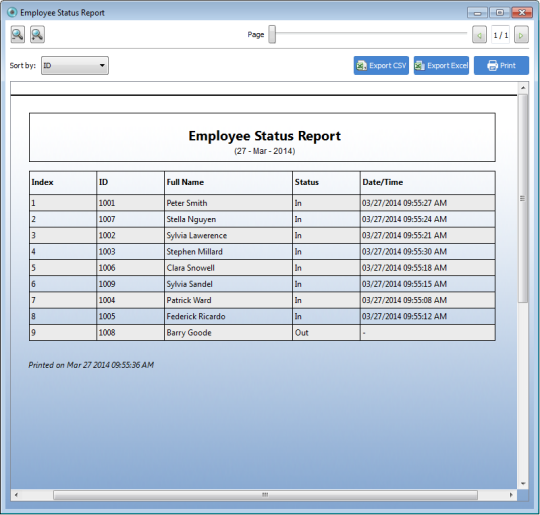The width and height of the screenshot is (540, 515).
Task: Click ID cell 1003
Action: 131,251
